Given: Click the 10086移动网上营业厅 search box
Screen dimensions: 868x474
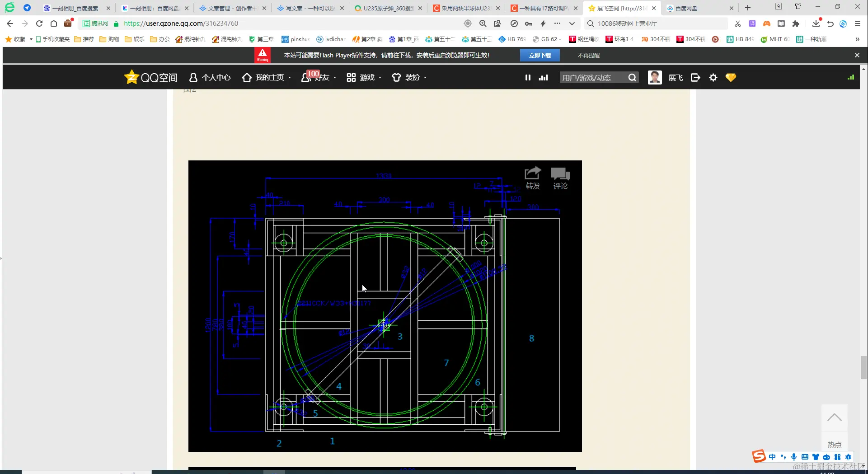Looking at the screenshot, I should point(656,23).
